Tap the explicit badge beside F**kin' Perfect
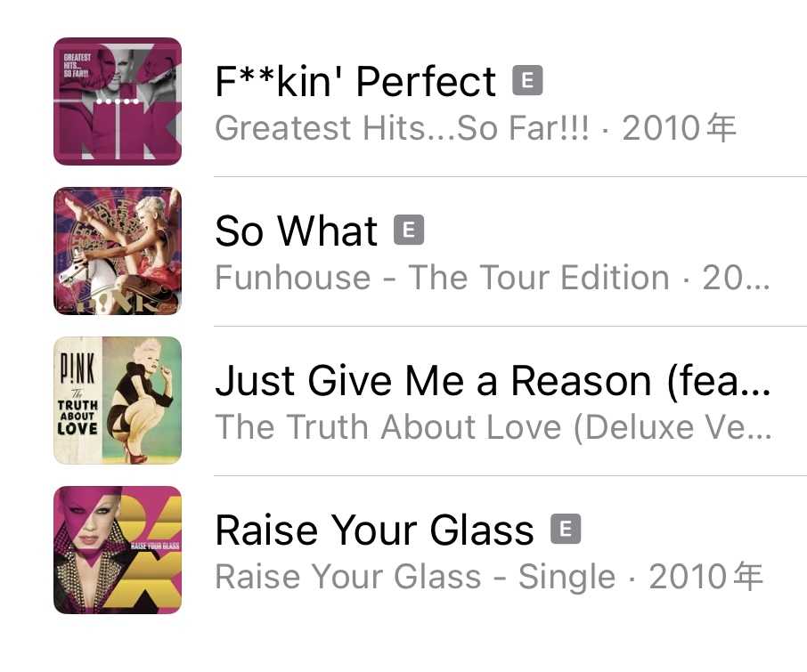Screen dimensions: 807x672 coord(527,82)
